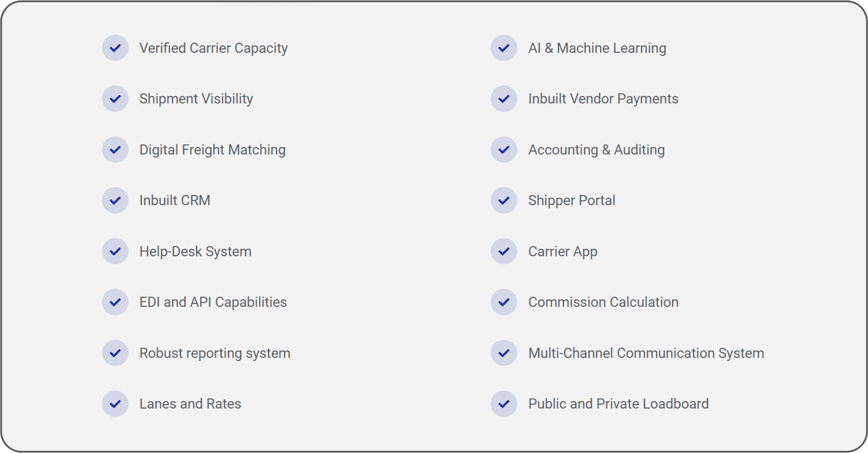The image size is (868, 453).
Task: Click the check icon beside Inbuilt CRM
Action: (115, 200)
